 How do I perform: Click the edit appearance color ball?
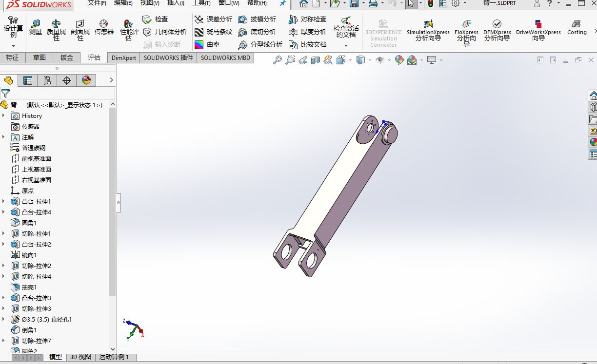(x=399, y=60)
